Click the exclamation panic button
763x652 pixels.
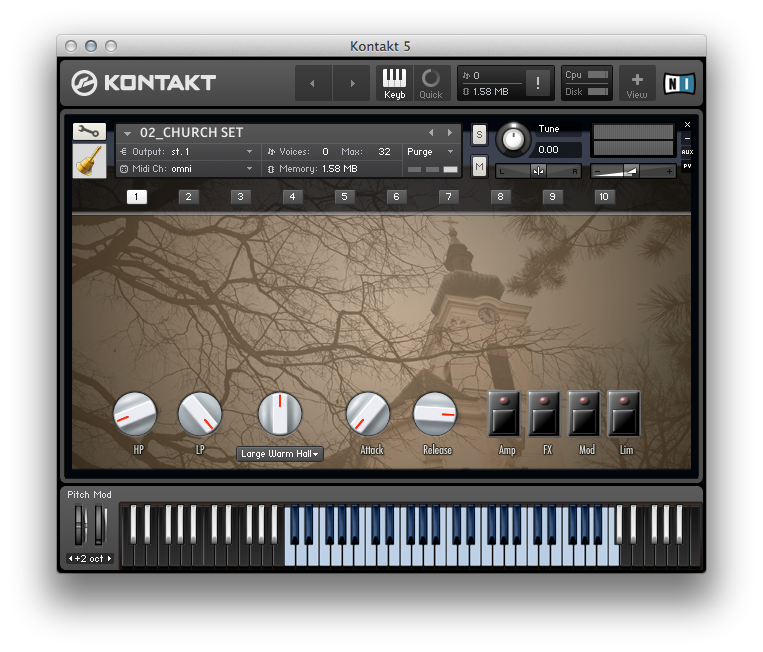coord(538,83)
